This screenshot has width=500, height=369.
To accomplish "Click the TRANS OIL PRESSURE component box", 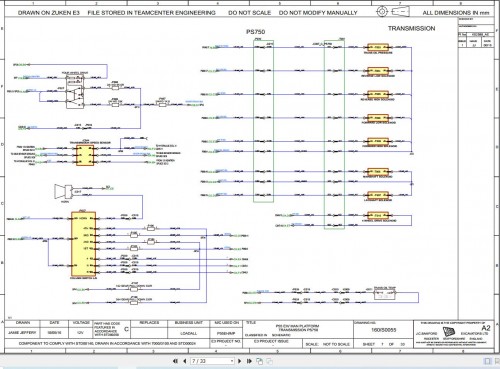I will [378, 47].
